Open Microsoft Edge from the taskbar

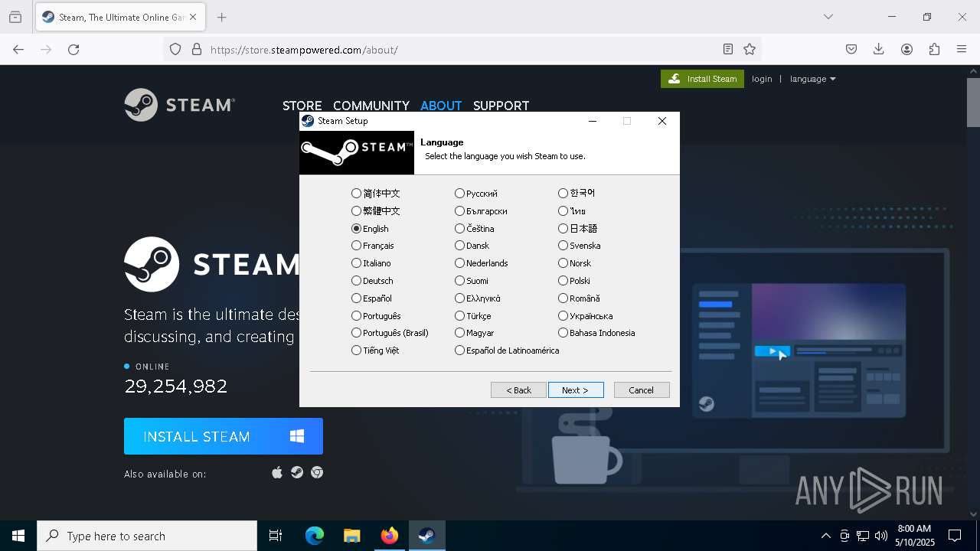(x=315, y=536)
